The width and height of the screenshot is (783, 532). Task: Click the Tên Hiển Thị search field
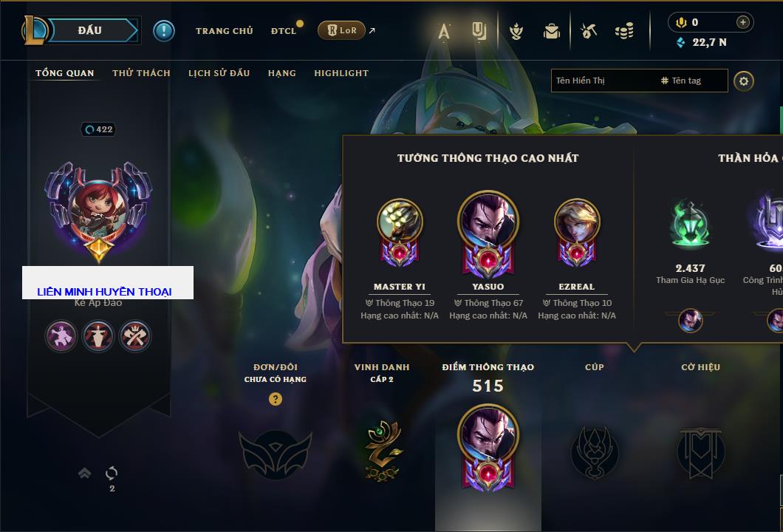click(639, 81)
